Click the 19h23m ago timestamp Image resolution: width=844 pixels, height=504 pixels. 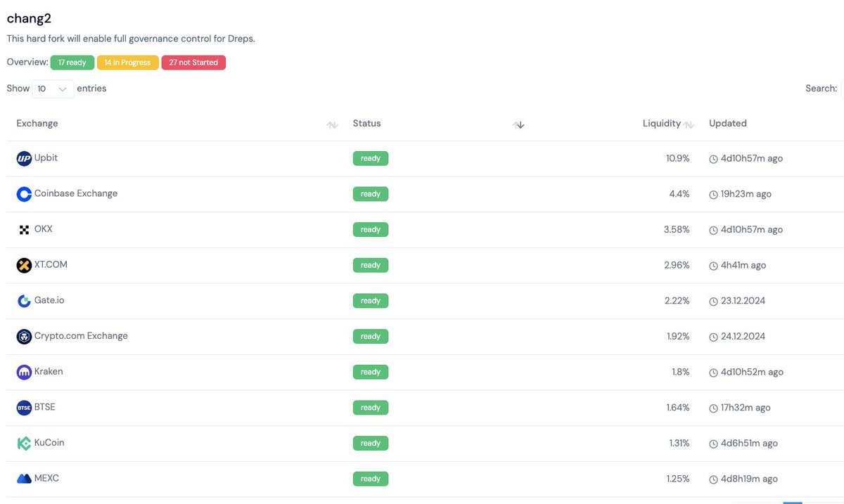pyautogui.click(x=746, y=194)
